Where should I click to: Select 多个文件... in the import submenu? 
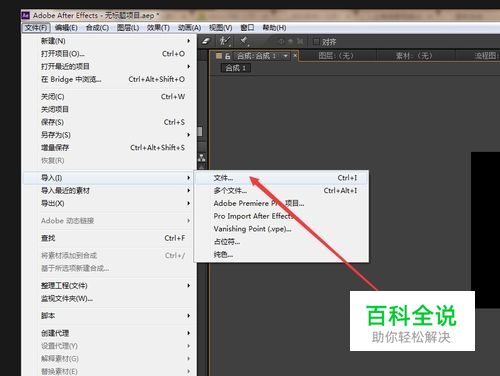pyautogui.click(x=282, y=191)
